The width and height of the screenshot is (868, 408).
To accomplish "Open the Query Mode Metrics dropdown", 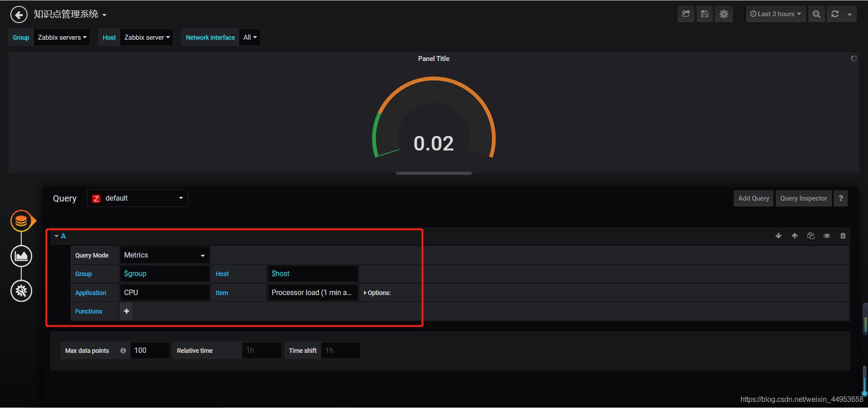I will point(165,255).
